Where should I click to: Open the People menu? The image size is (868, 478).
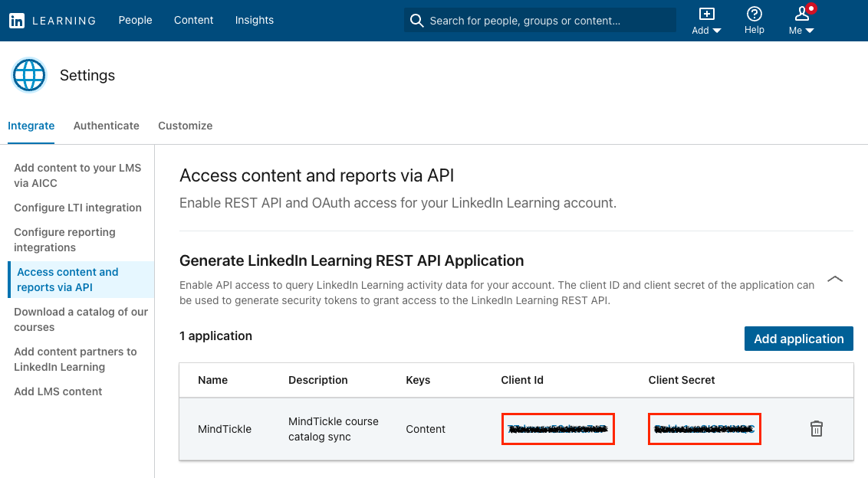(x=135, y=20)
